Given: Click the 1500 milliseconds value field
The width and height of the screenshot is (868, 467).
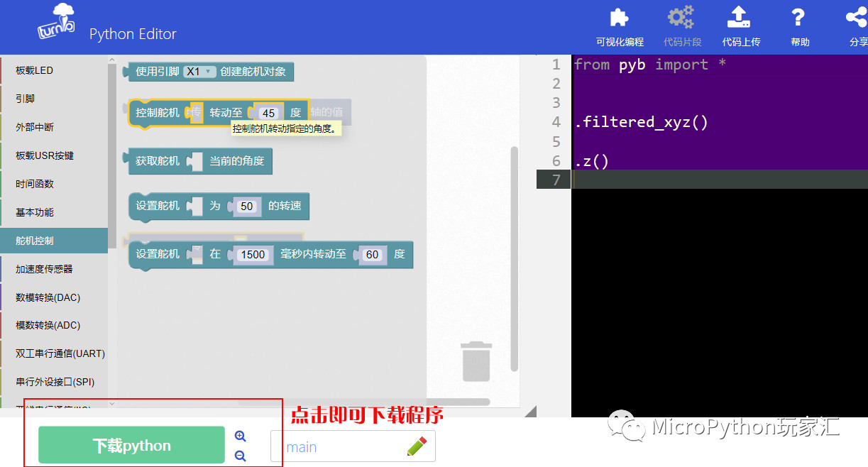Looking at the screenshot, I should click(x=253, y=254).
